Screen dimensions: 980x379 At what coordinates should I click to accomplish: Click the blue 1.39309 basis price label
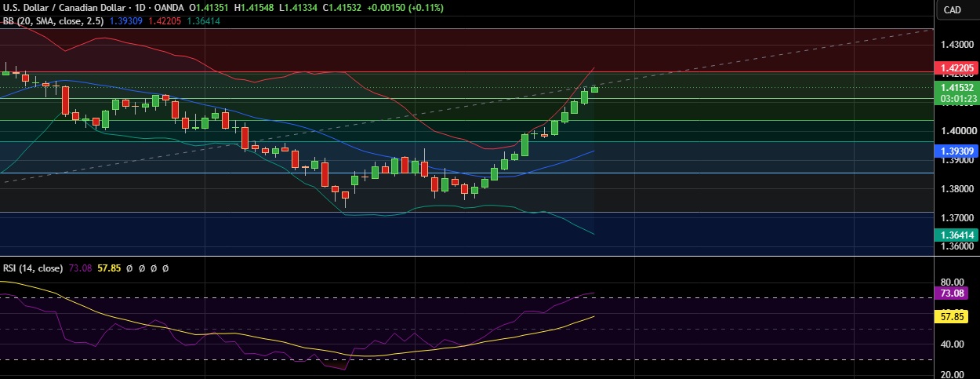[957, 150]
